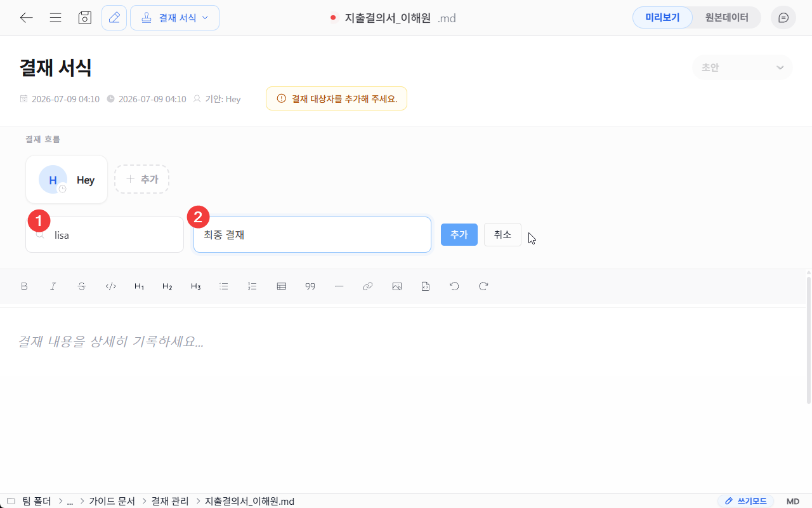Viewport: 812px width, 508px height.
Task: Insert a horizontal rule
Action: [x=339, y=286]
